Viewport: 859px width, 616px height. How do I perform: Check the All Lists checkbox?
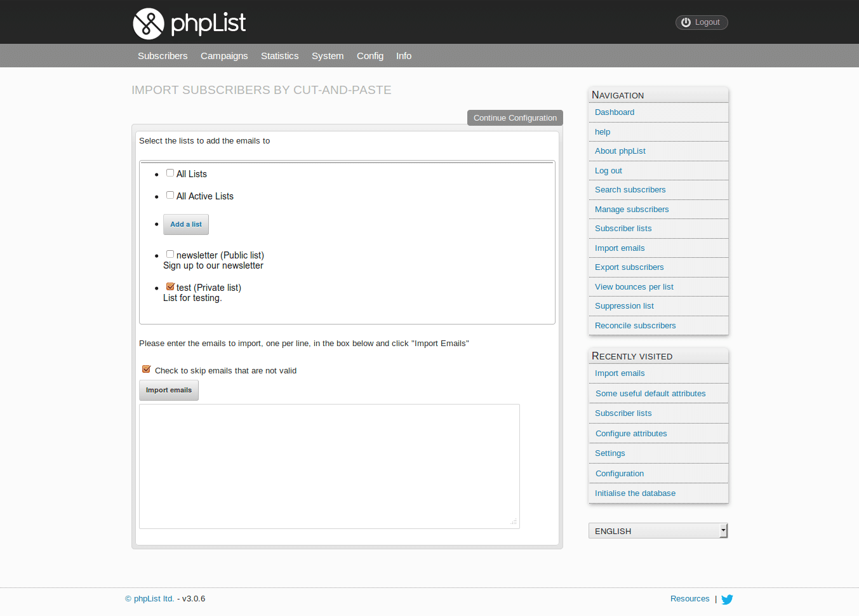170,173
